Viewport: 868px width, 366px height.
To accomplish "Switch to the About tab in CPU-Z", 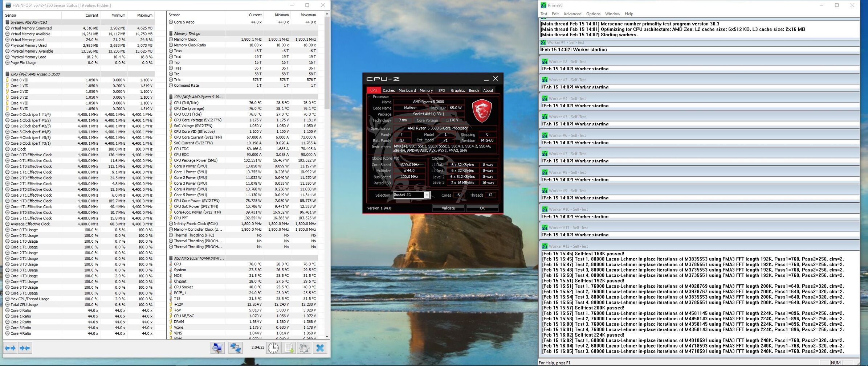I will coord(488,90).
